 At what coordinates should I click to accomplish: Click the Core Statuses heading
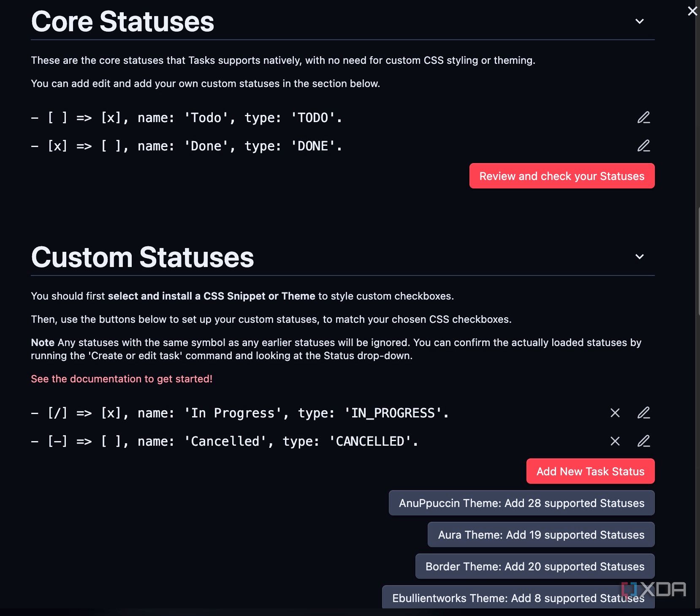[x=123, y=22]
